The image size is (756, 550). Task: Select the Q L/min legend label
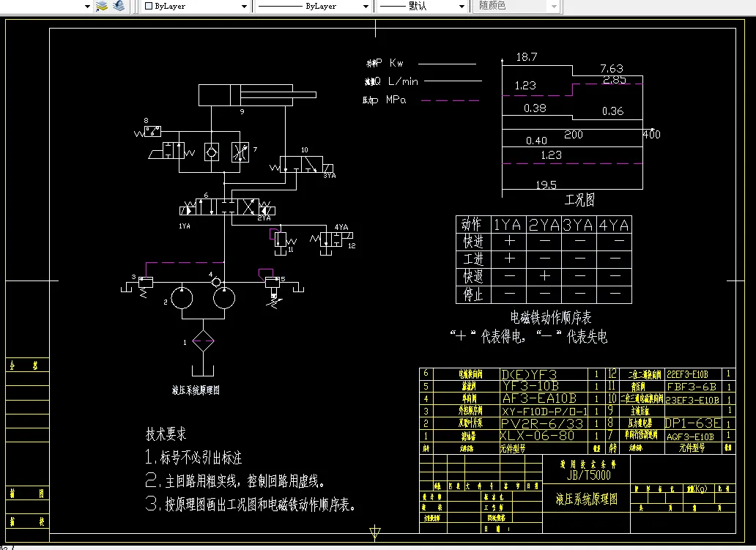coord(391,81)
